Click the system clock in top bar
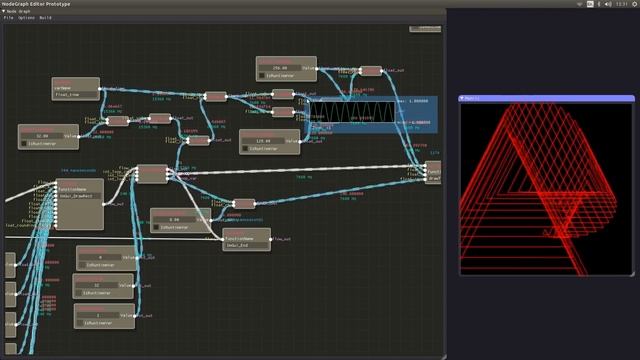640x360 pixels. pyautogui.click(x=622, y=4)
